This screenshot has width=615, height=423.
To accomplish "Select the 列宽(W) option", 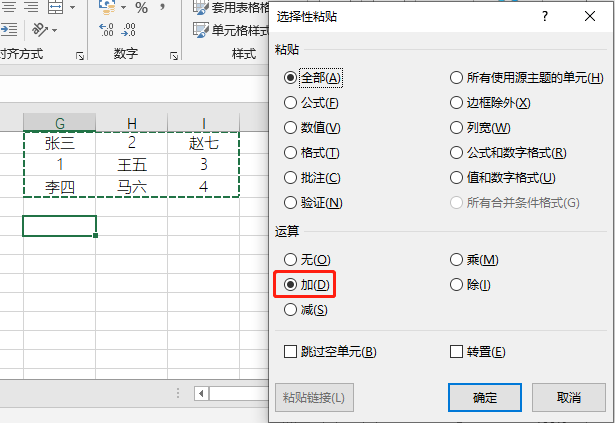I will pos(480,128).
